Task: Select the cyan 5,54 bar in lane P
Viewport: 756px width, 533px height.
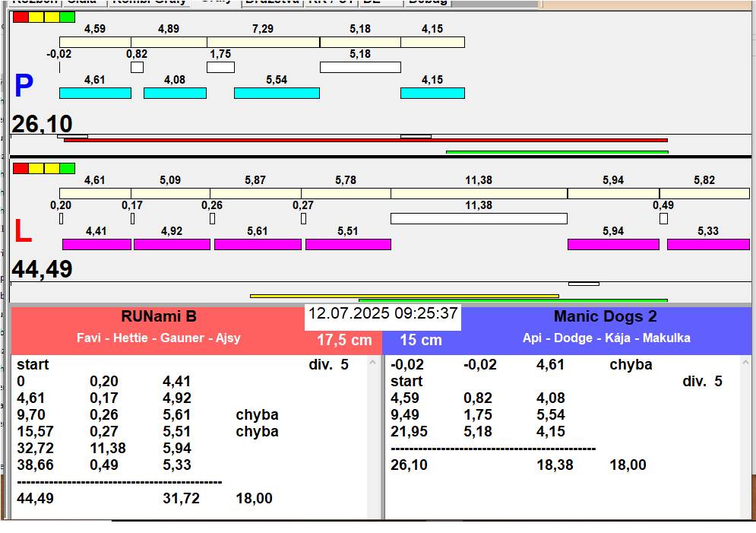Action: (x=277, y=93)
